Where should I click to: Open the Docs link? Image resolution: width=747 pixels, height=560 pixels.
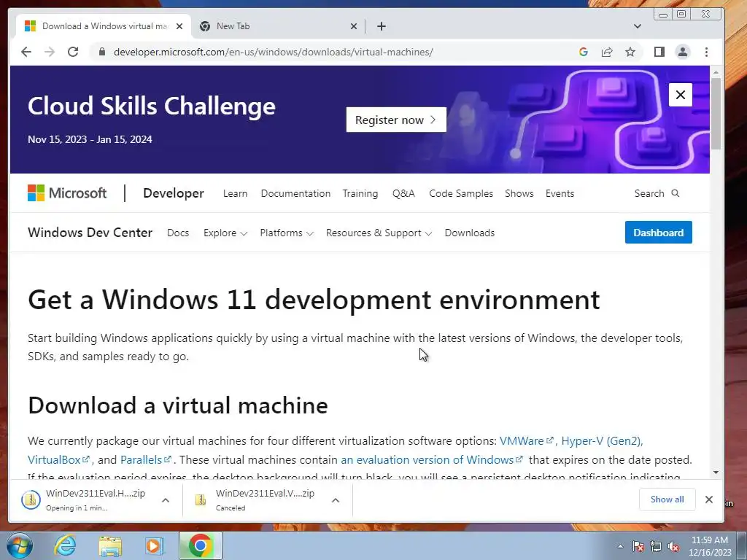click(178, 233)
